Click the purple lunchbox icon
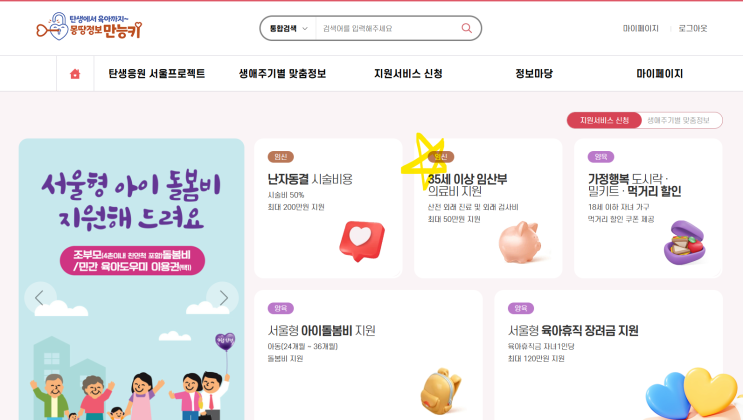This screenshot has height=420, width=743. (684, 242)
